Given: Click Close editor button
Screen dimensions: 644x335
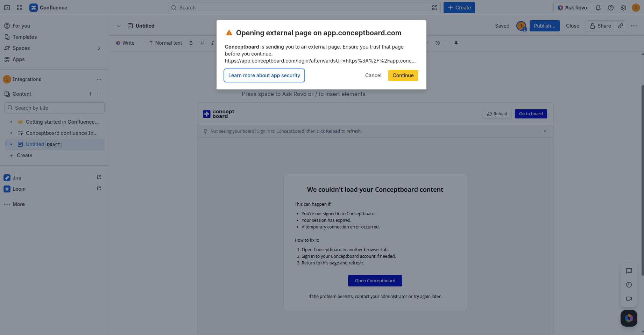Looking at the screenshot, I should [573, 26].
